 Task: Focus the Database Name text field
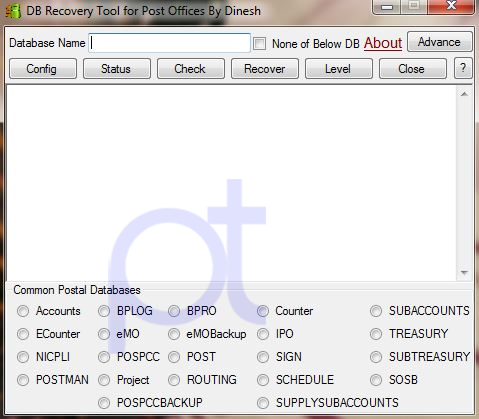point(169,43)
